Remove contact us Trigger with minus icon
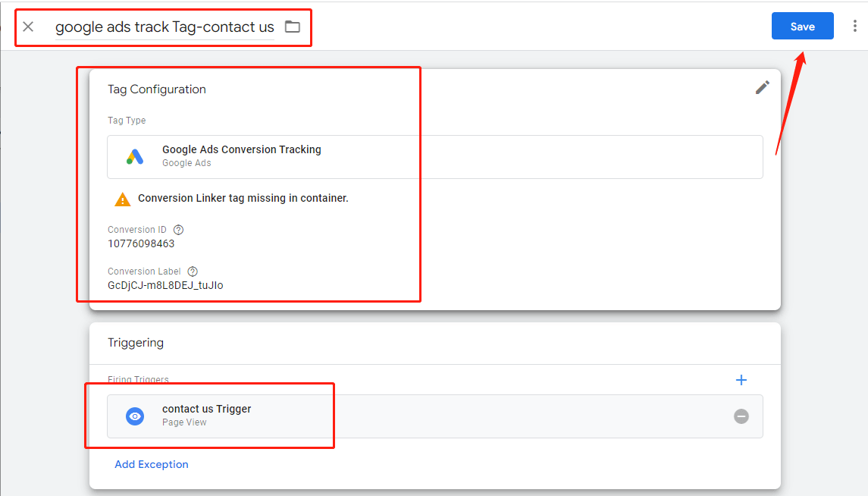The height and width of the screenshot is (496, 868). 741,416
